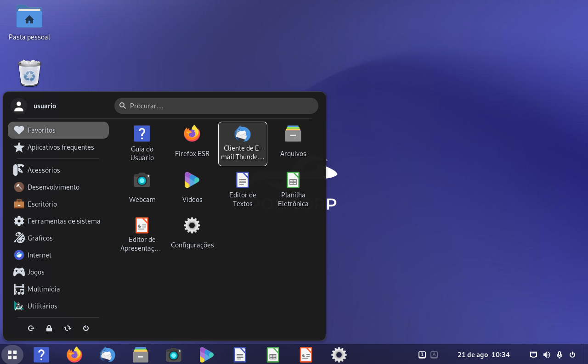
Task: Click the power off icon in menu
Action: pos(86,328)
